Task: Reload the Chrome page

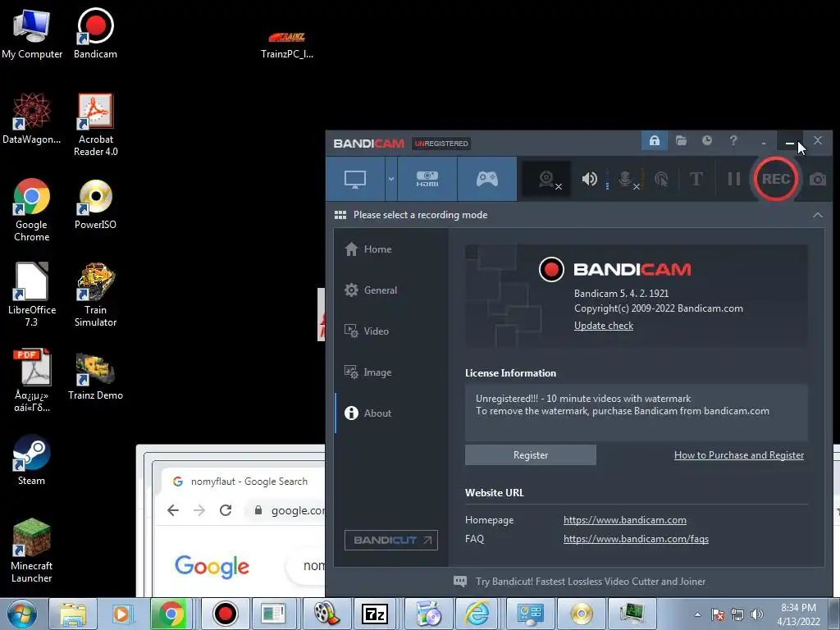Action: pyautogui.click(x=226, y=510)
